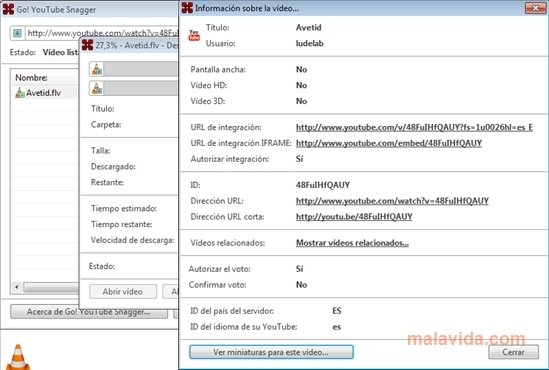
Task: Open the URL de integración IFRAME embed link
Action: [389, 143]
